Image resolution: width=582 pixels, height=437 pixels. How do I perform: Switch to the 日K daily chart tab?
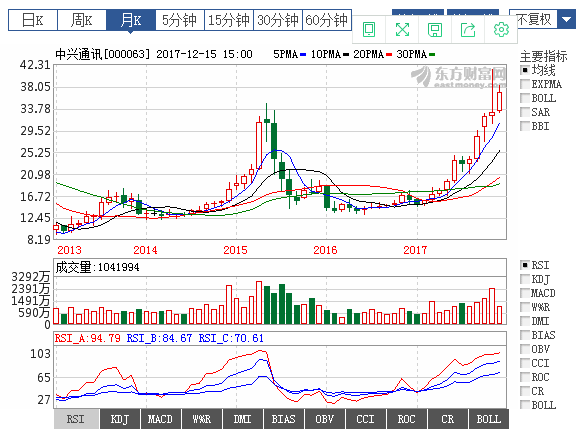coord(33,20)
